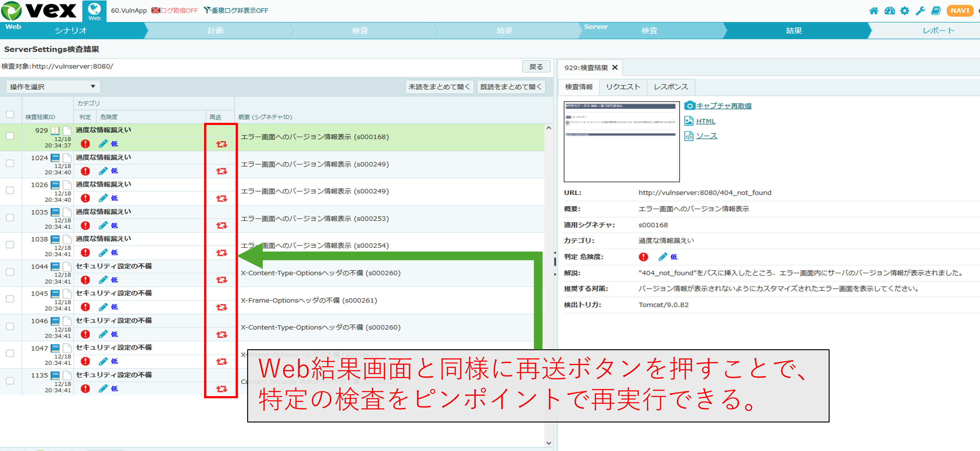Screen dimensions: 980x451
Task: Click the red alert icon for result 1035
Action: pyautogui.click(x=85, y=225)
